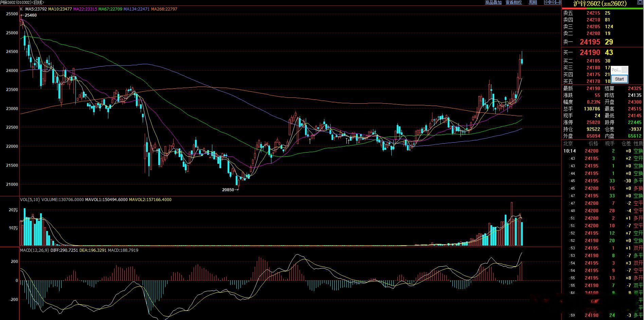Click the 买五 price 24170

coord(593,82)
